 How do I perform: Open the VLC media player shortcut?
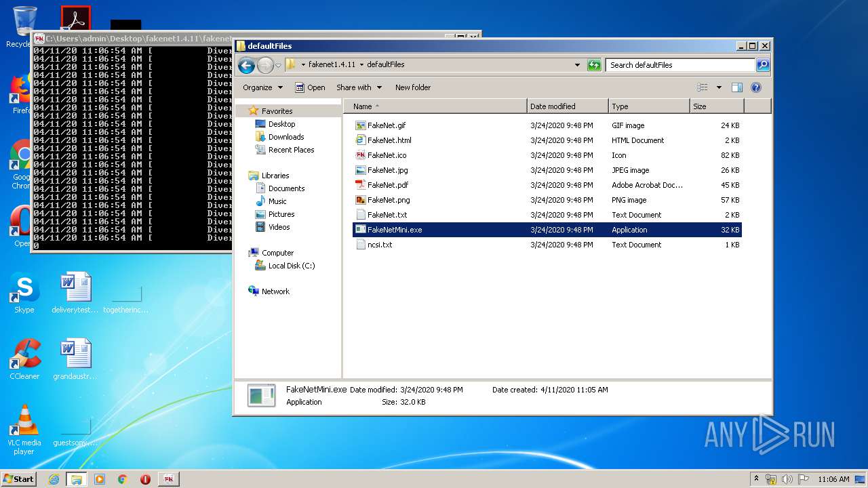pyautogui.click(x=24, y=430)
